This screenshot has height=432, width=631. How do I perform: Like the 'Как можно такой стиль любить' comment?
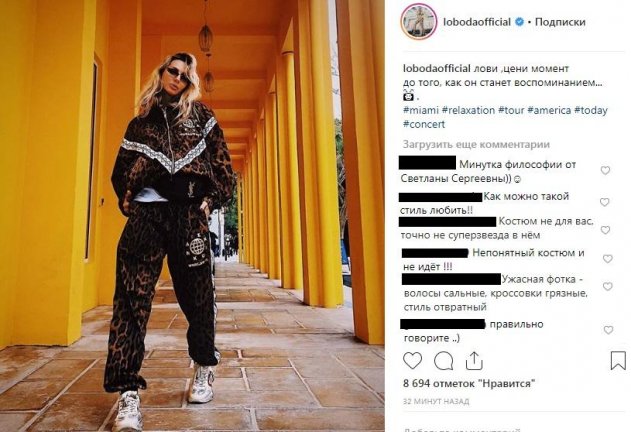point(604,202)
